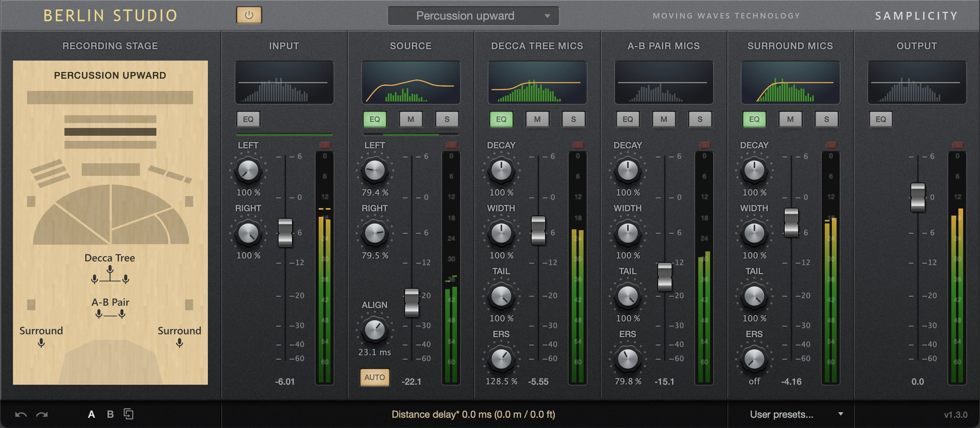Click the left Surround microphone icon

pyautogui.click(x=41, y=343)
